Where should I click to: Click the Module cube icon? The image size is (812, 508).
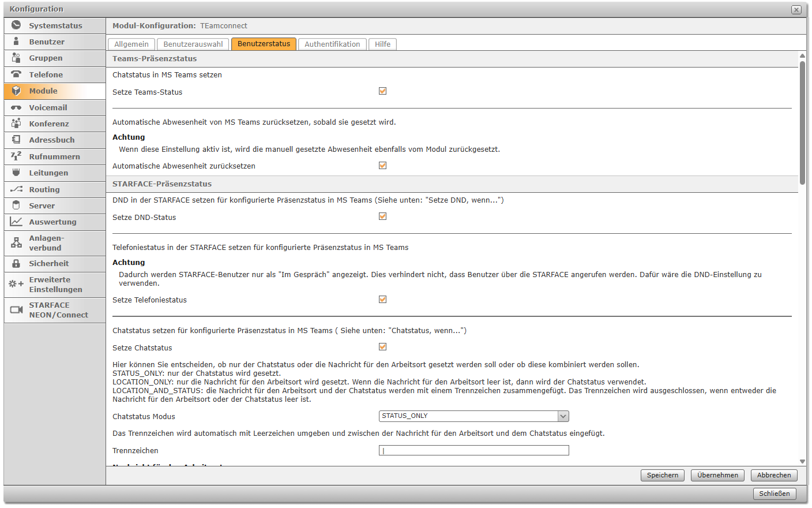point(16,91)
